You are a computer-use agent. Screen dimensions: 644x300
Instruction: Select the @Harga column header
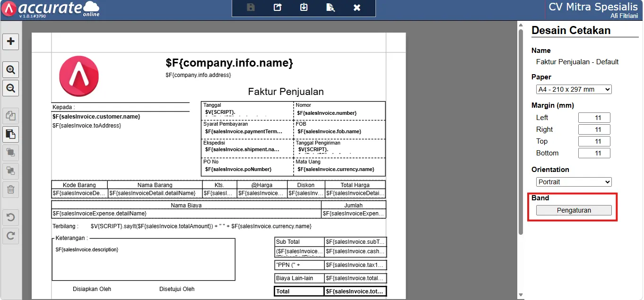pyautogui.click(x=261, y=185)
